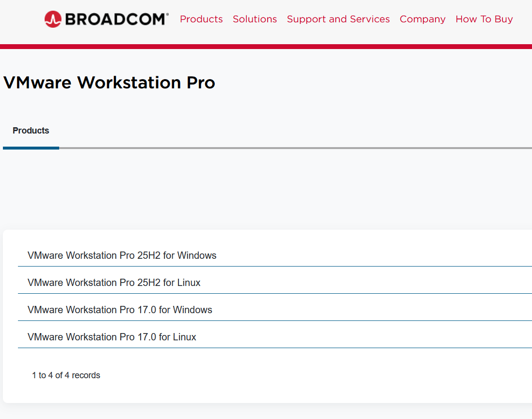Expand VMware Workstation Pro 25H2 for Linux

pyautogui.click(x=114, y=283)
